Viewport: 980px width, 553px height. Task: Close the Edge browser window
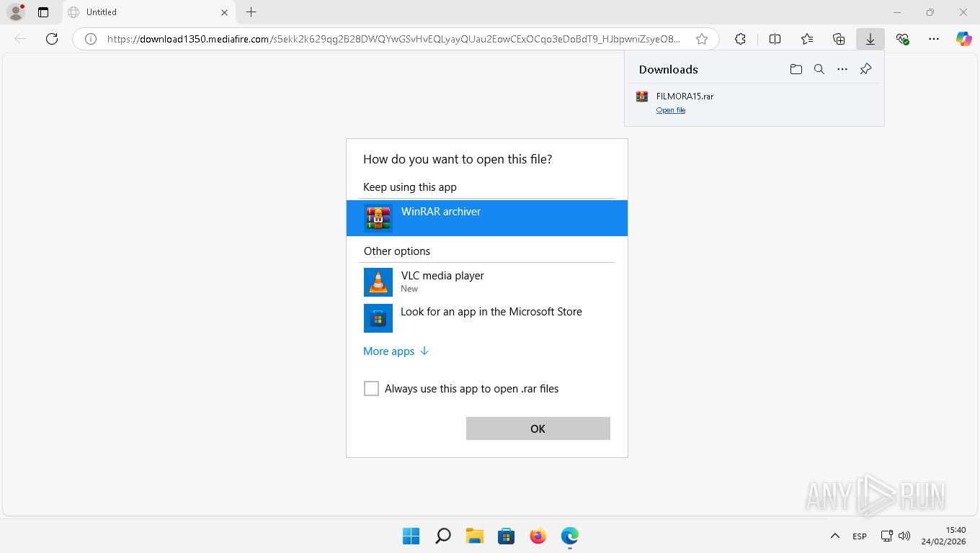(x=963, y=12)
